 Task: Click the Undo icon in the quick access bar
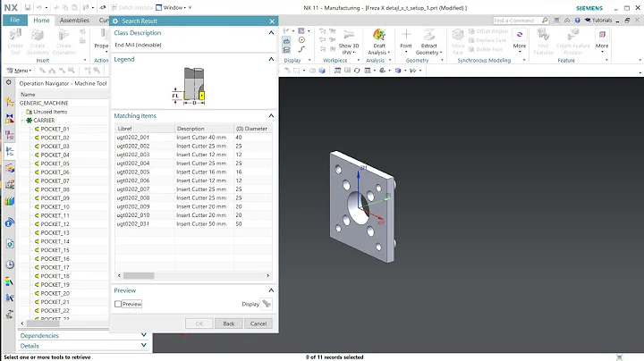point(39,7)
